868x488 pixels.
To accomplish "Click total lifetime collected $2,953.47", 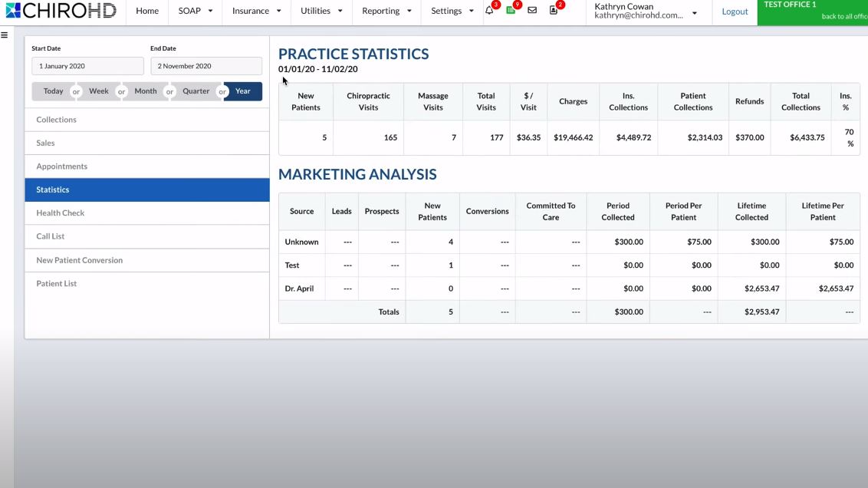I will point(761,312).
